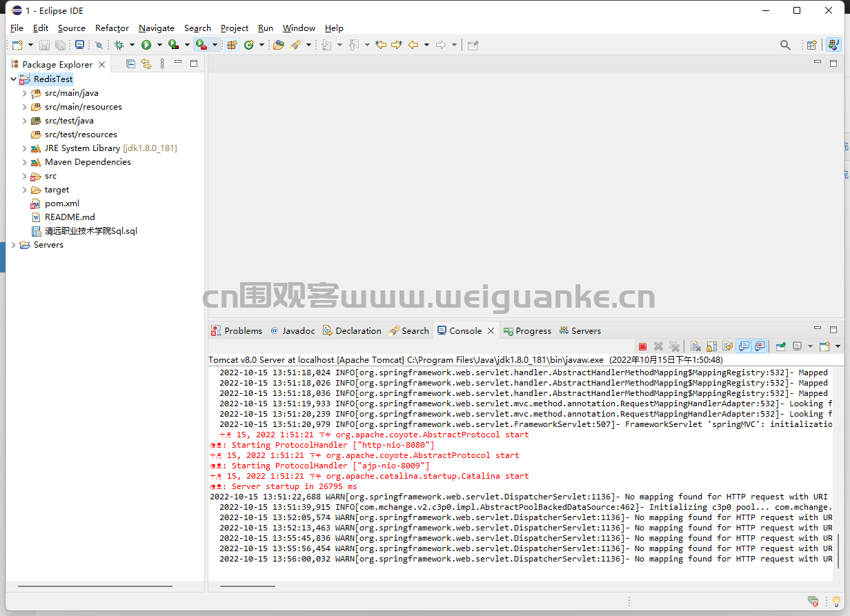Select the Java EE perspective icon
This screenshot has width=850, height=616.
pyautogui.click(x=834, y=45)
